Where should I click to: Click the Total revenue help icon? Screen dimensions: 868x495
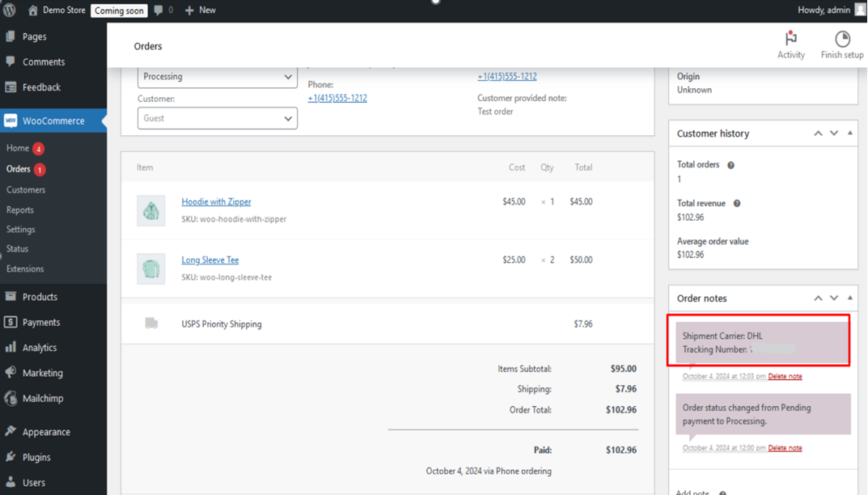pos(736,204)
